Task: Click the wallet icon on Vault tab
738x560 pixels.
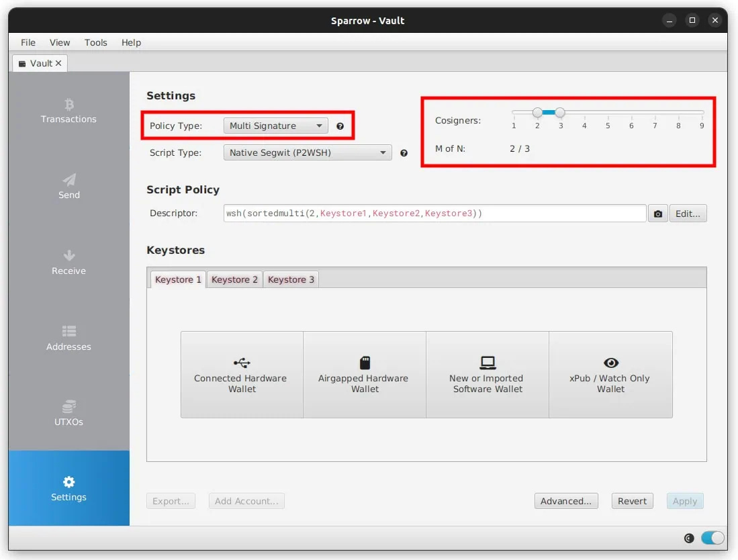Action: (22, 64)
